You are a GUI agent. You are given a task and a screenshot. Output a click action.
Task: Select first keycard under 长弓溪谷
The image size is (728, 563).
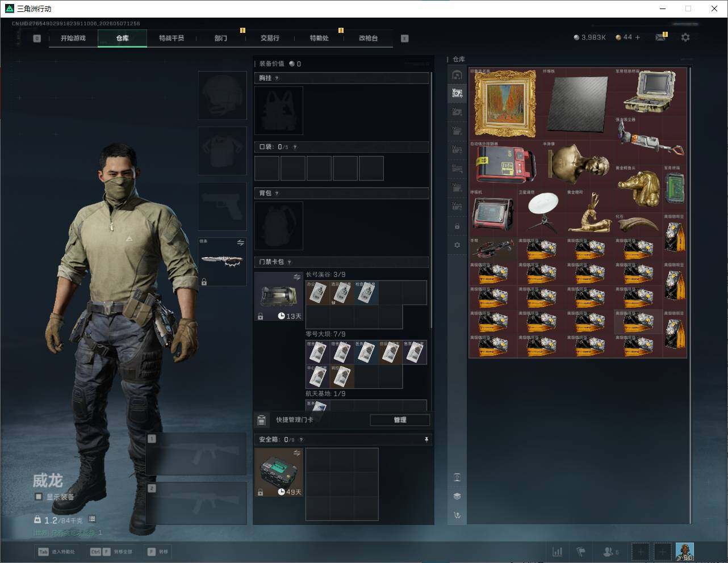tap(318, 293)
